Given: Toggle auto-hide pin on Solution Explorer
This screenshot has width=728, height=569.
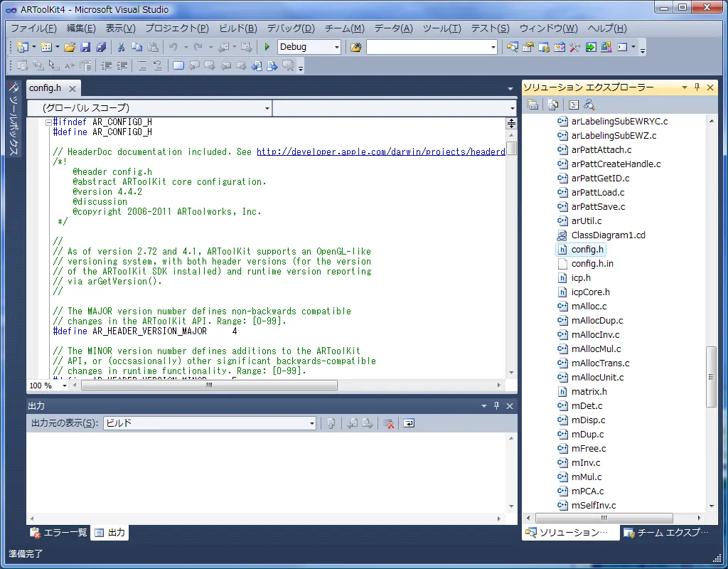Looking at the screenshot, I should tap(697, 87).
